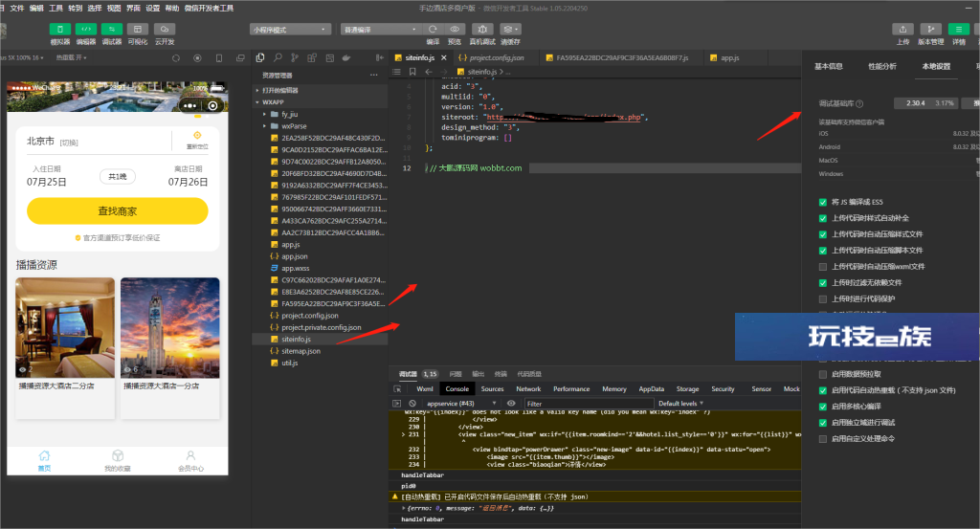Detach the simulator window icon
This screenshot has height=529, width=980.
click(240, 58)
